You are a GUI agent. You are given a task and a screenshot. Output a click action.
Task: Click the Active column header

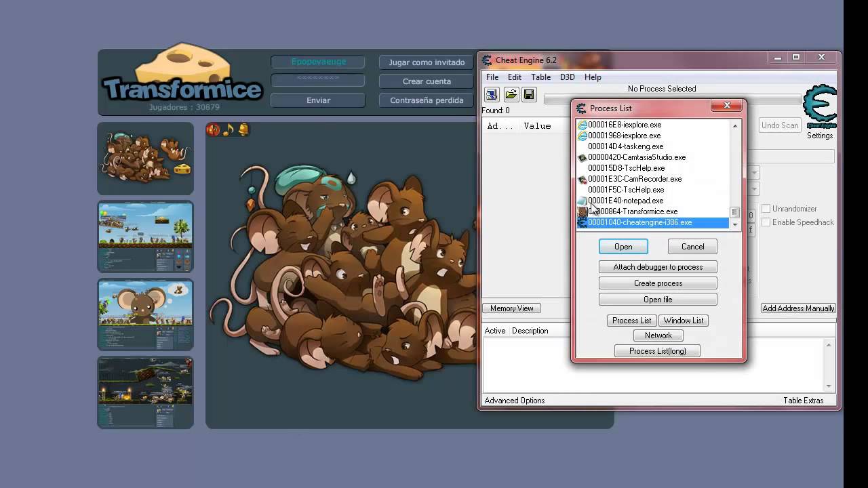point(495,331)
